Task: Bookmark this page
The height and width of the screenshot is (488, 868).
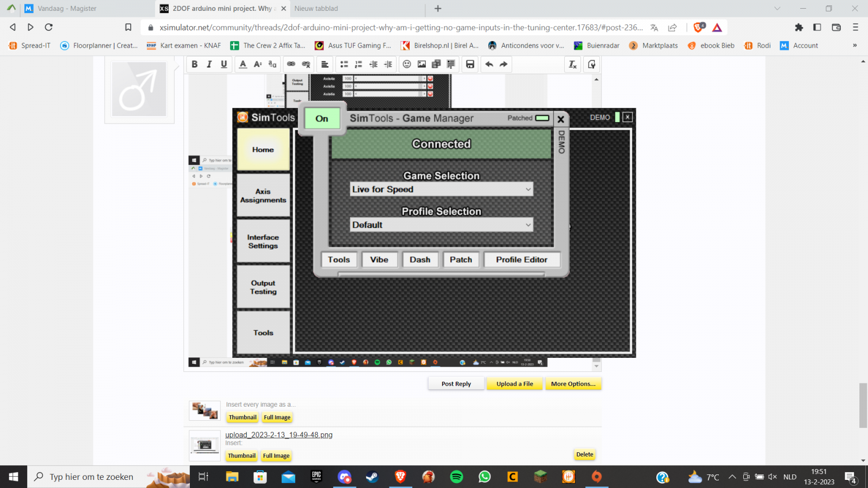Action: (128, 27)
